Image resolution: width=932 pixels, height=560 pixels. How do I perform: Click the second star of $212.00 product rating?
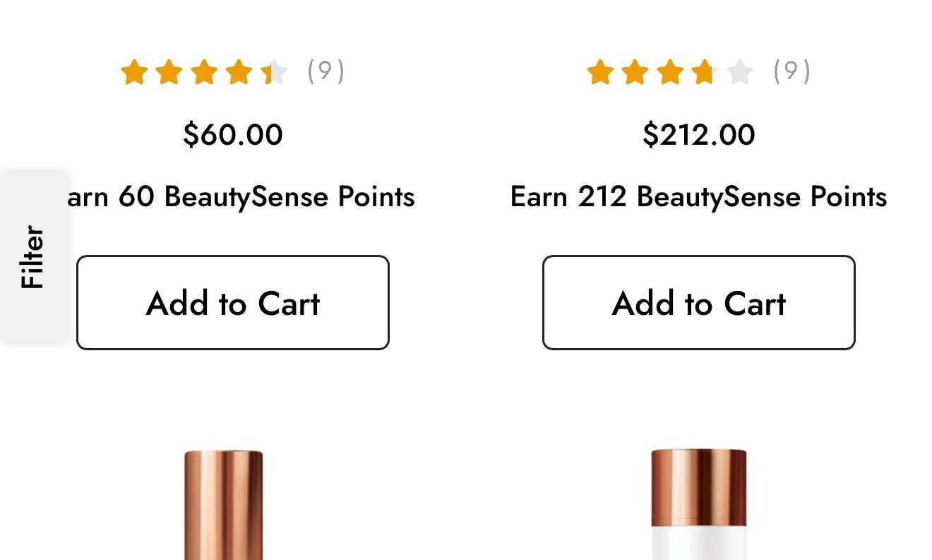coord(635,72)
